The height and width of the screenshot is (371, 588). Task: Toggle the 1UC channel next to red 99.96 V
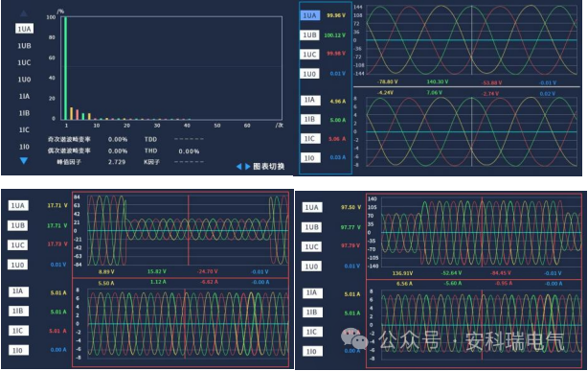309,55
